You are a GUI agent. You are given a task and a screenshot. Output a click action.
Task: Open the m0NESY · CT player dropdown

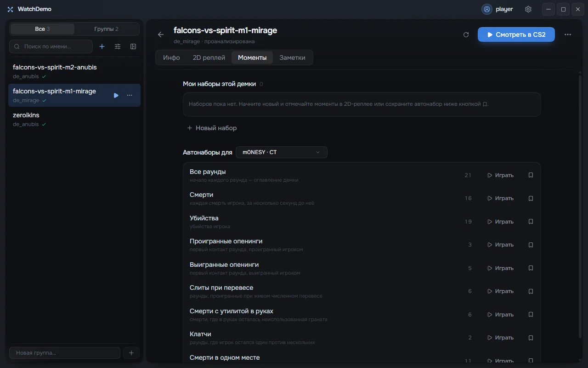(x=282, y=152)
